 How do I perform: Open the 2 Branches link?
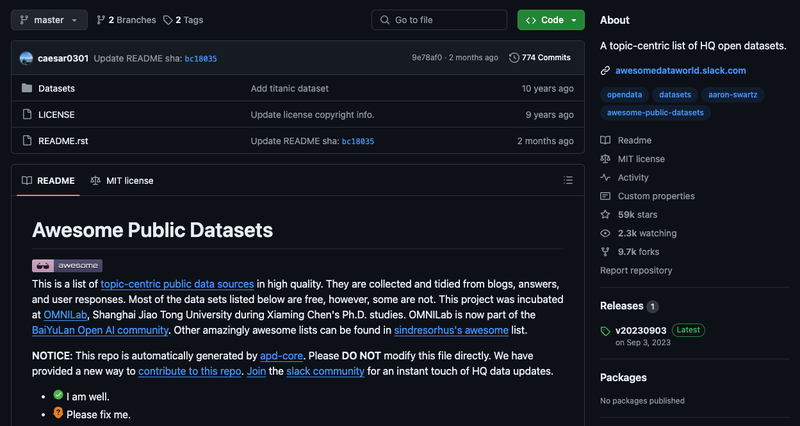126,20
